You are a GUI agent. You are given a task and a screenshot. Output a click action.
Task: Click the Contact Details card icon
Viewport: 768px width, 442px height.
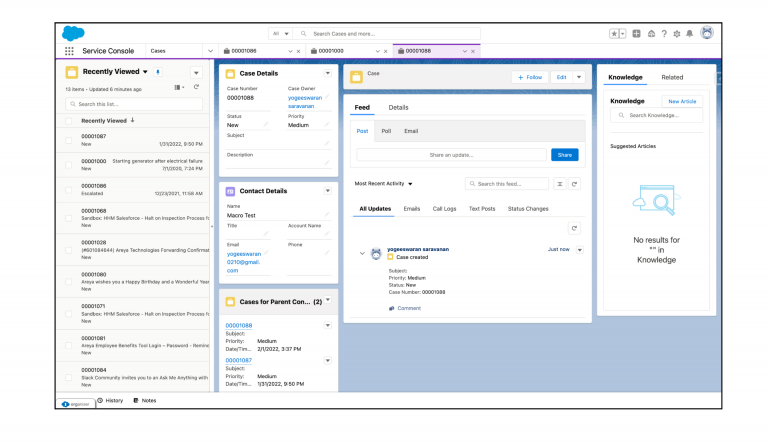(230, 192)
